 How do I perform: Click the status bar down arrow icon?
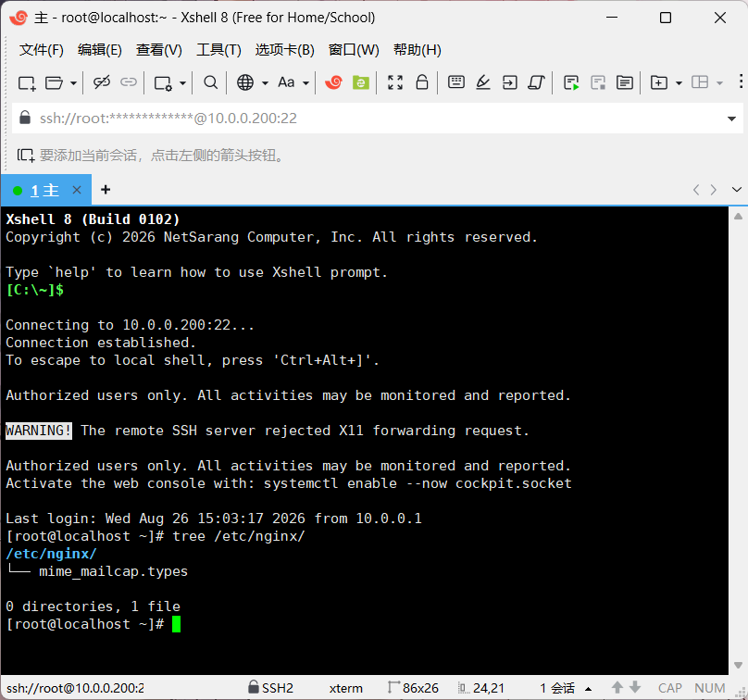click(x=635, y=687)
